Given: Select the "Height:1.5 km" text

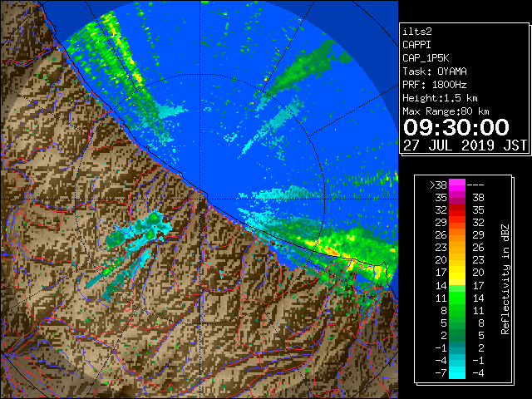Looking at the screenshot, I should click(440, 98).
